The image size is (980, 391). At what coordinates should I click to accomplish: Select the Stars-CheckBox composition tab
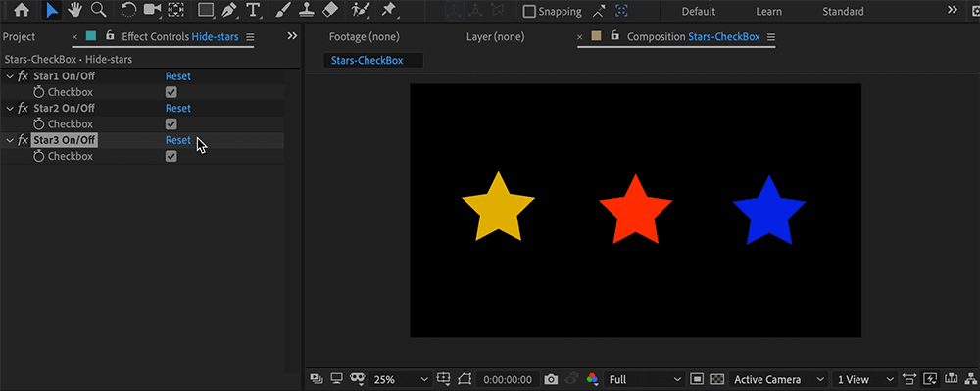tap(372, 61)
